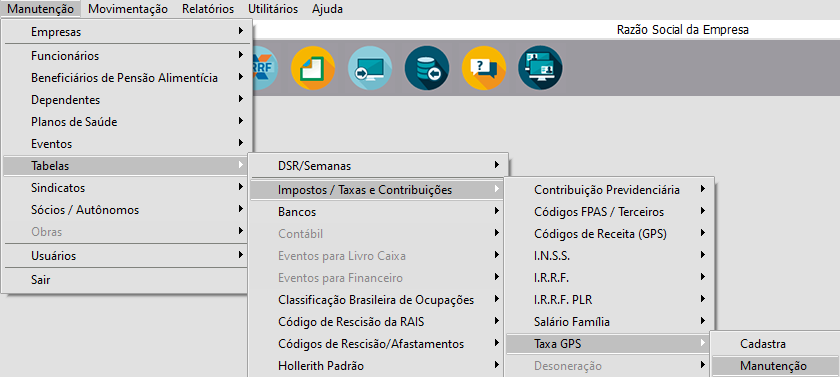The height and width of the screenshot is (377, 840).
Task: Open the I.R.R.F. PLR submenu
Action: tap(610, 300)
